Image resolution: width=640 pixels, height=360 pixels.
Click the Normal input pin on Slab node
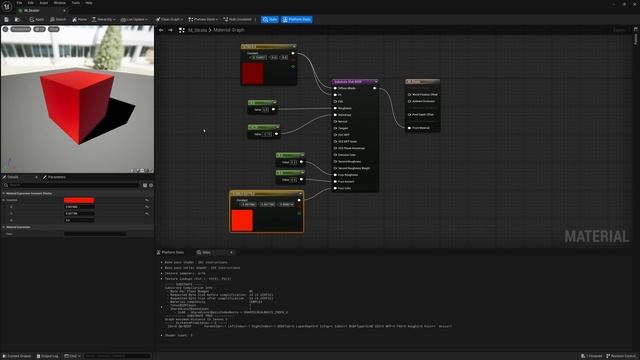[335, 122]
